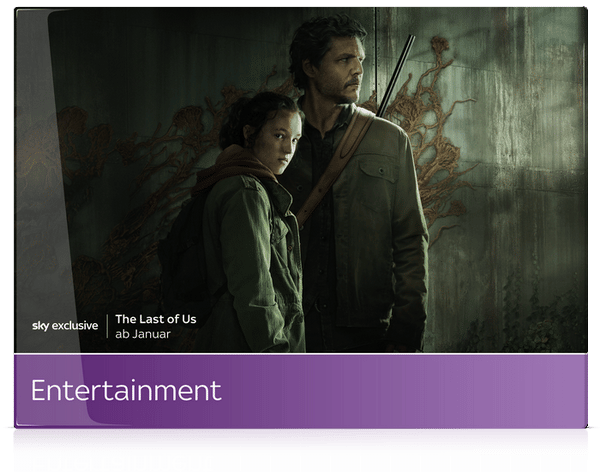Open The Last of Us promotional image
This screenshot has height=474, width=600.
tap(301, 180)
